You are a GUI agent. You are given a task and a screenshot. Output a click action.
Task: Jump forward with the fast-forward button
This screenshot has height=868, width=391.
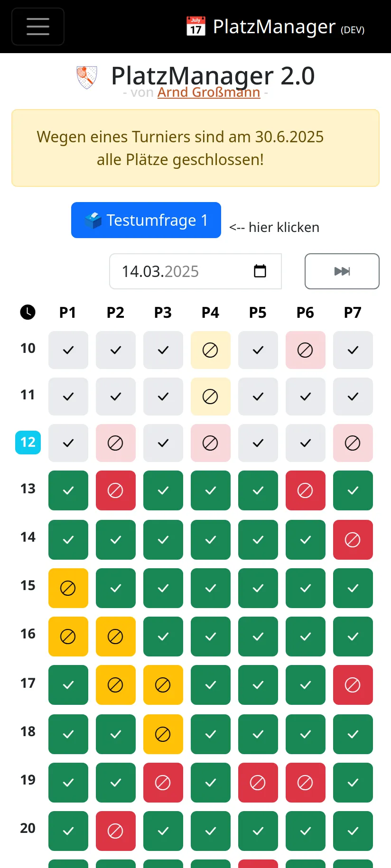pyautogui.click(x=342, y=271)
